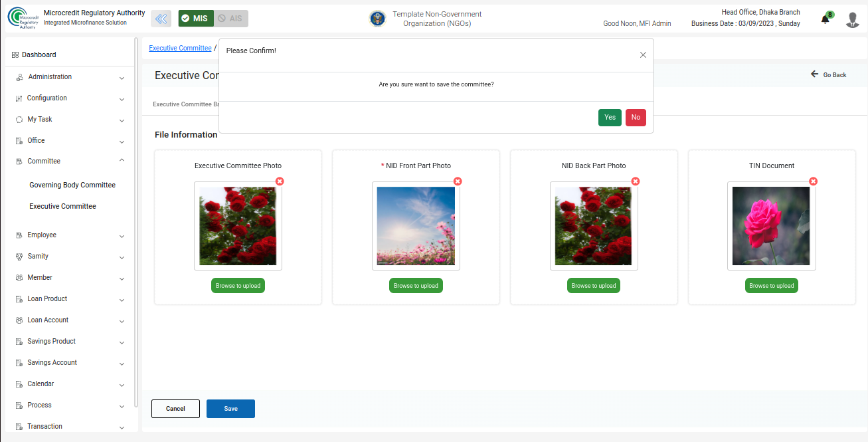Select Savings Account menu label
Image resolution: width=868 pixels, height=442 pixels.
pos(52,363)
